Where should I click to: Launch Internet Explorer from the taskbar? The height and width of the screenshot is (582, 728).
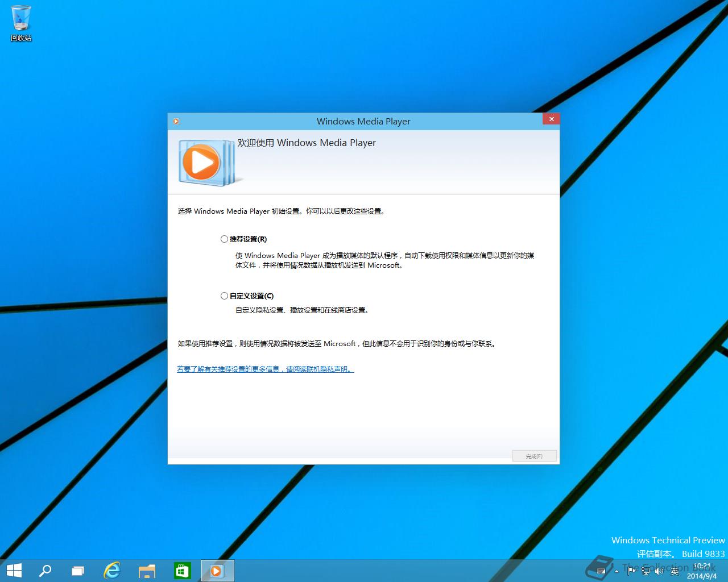112,571
